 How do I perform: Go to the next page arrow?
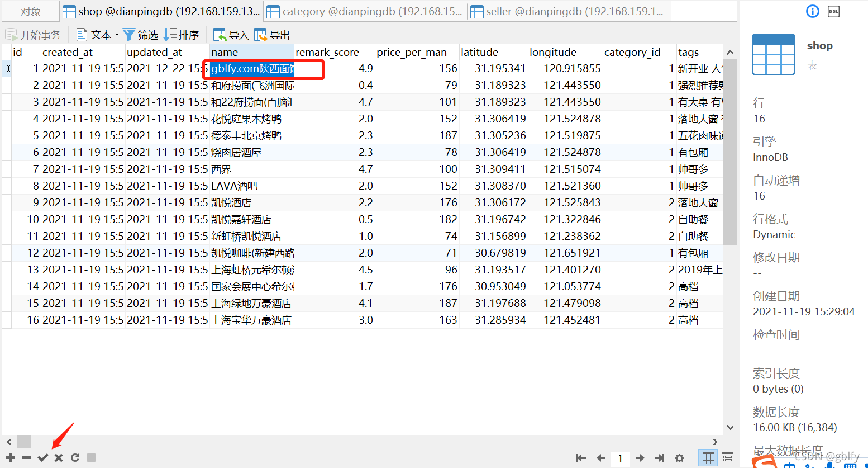click(x=640, y=458)
